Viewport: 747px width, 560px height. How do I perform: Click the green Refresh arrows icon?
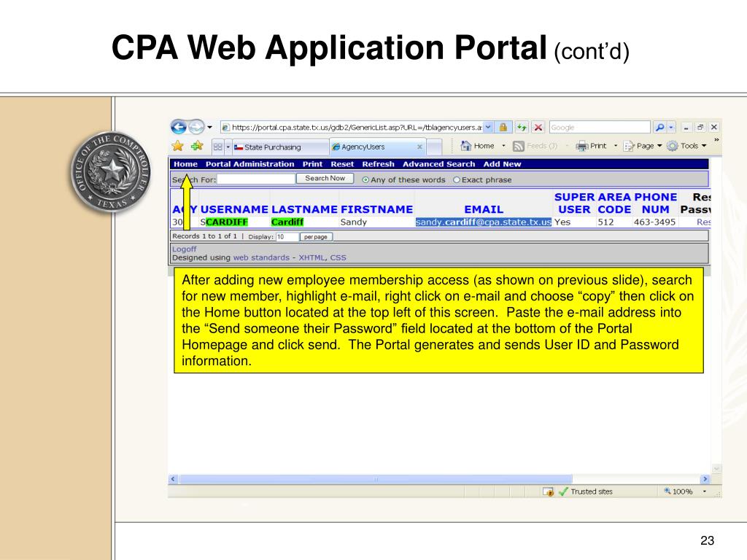tap(522, 127)
